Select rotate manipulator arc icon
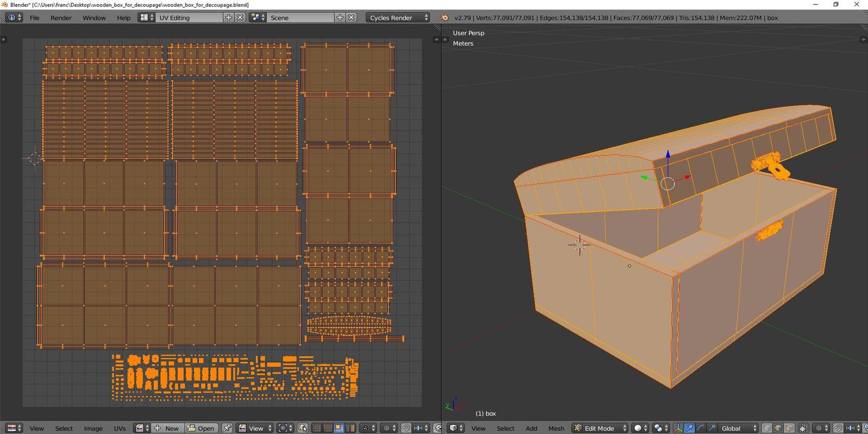The height and width of the screenshot is (434, 868). pyautogui.click(x=701, y=428)
